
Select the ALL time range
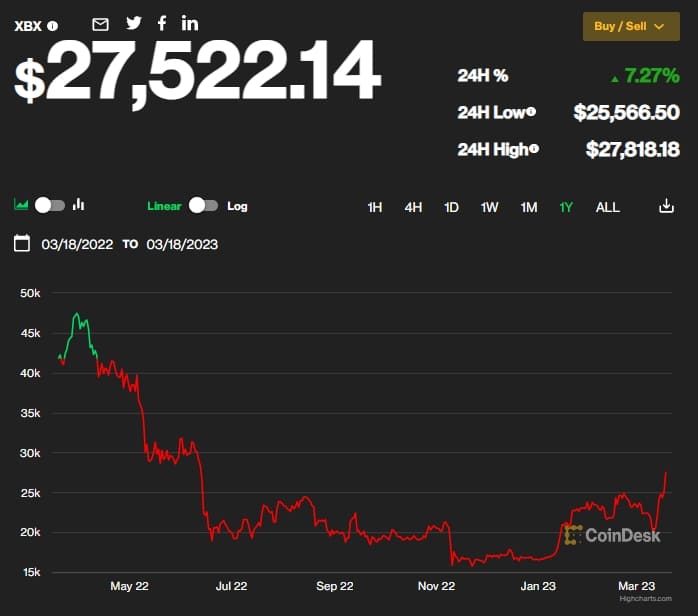point(608,207)
